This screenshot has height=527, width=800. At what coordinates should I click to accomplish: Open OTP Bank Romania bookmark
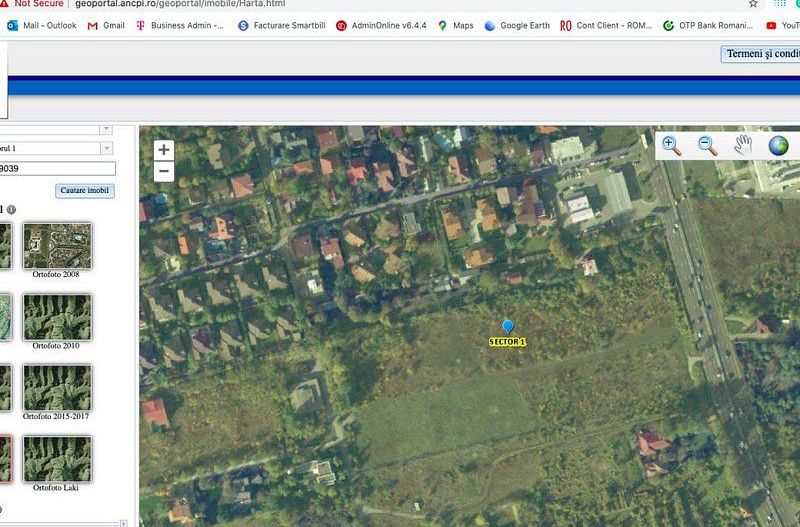pos(708,26)
